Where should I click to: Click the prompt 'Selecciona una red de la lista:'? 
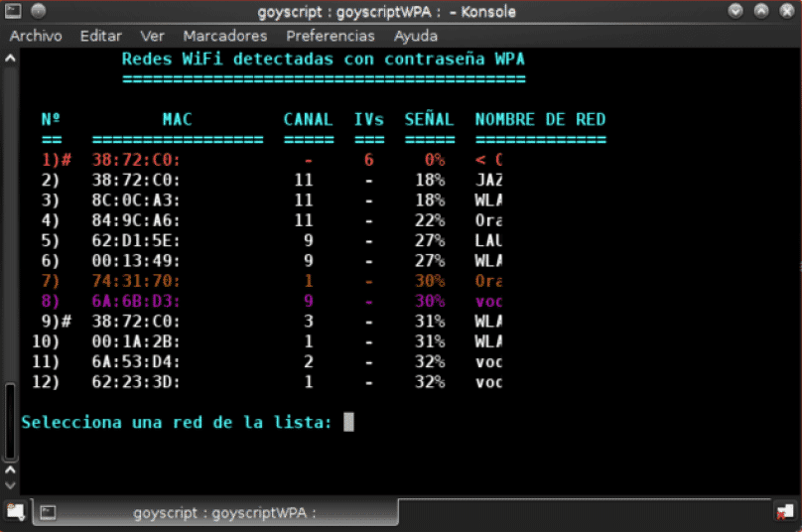(x=177, y=423)
